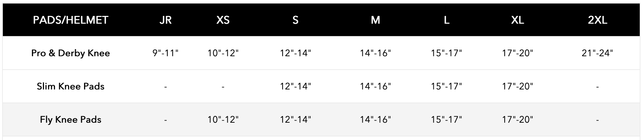
Task: Click the Pro & Derby Knee row label
Action: (x=71, y=53)
